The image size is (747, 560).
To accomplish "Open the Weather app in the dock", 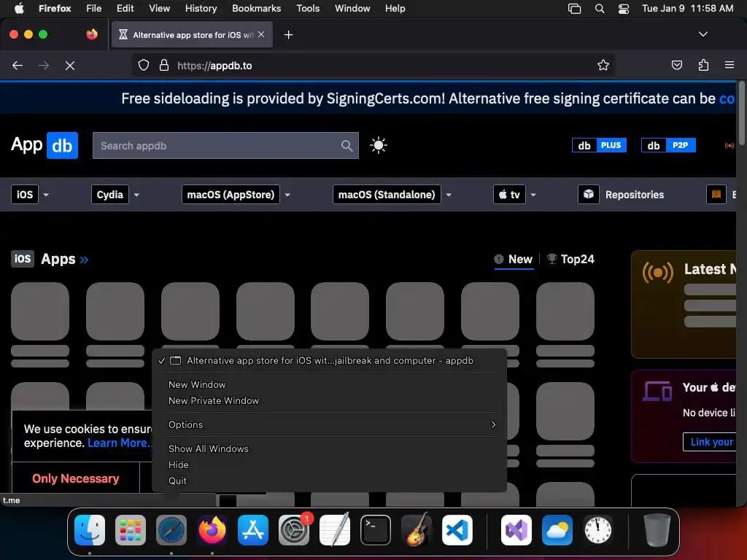I will pyautogui.click(x=557, y=530).
